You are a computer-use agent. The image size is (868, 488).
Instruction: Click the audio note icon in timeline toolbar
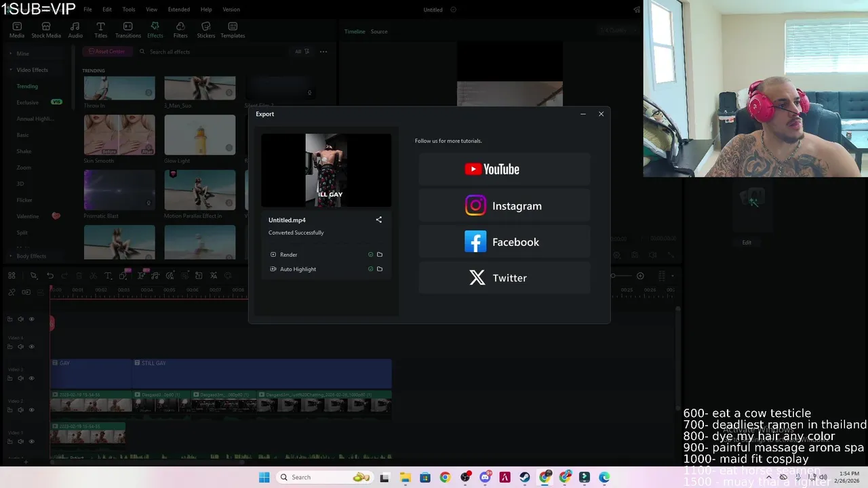pos(155,276)
